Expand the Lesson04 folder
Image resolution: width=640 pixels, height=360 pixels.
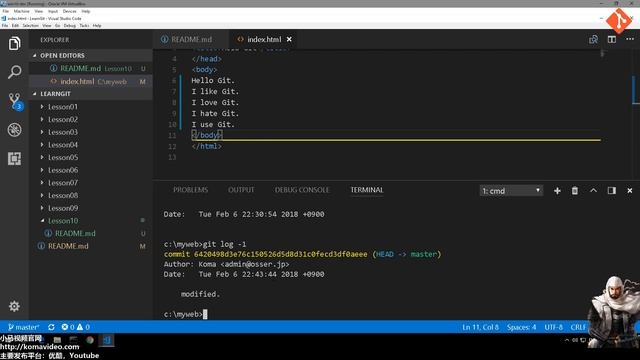(62, 145)
